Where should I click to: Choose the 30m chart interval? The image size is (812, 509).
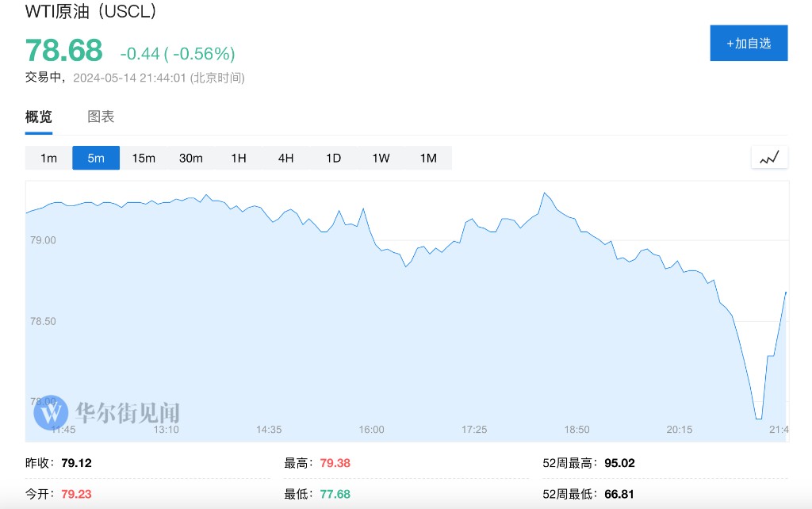coord(191,158)
